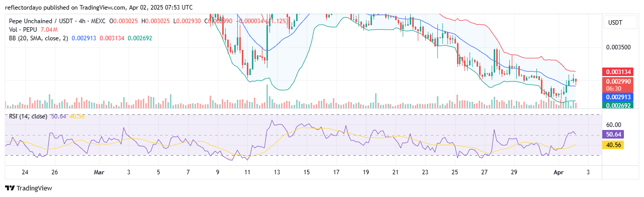Click the 24 date label on time axis
Viewport: 644px width, 197px height.
26,172
